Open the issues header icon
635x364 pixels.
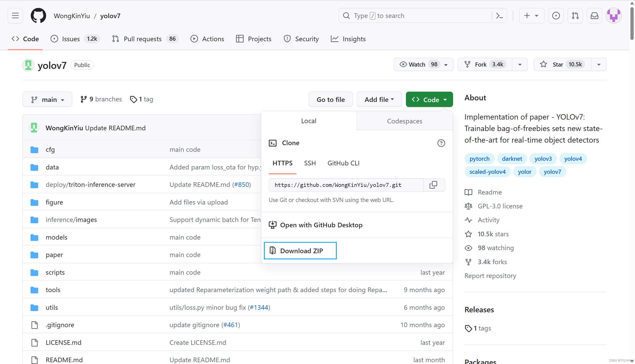[556, 16]
